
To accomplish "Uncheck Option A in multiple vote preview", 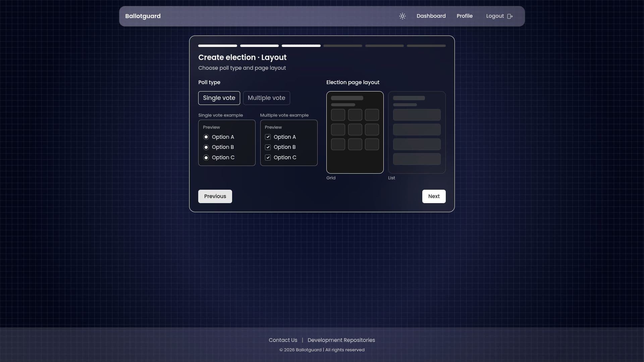I will (268, 137).
